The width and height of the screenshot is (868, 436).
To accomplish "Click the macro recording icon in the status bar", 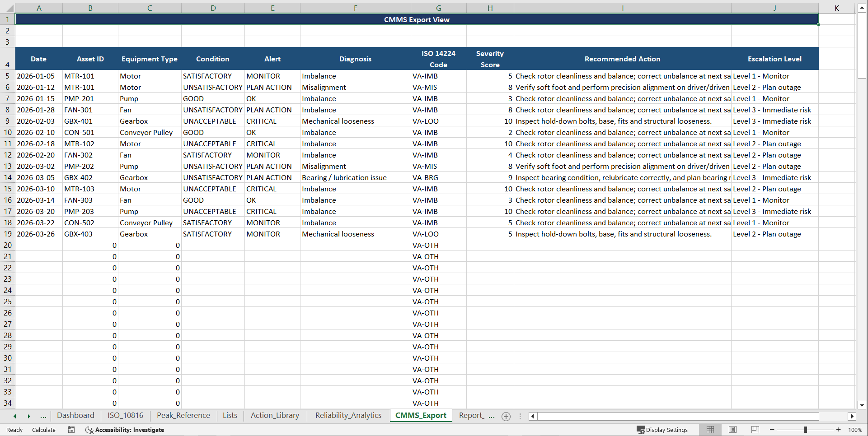I will tap(71, 430).
